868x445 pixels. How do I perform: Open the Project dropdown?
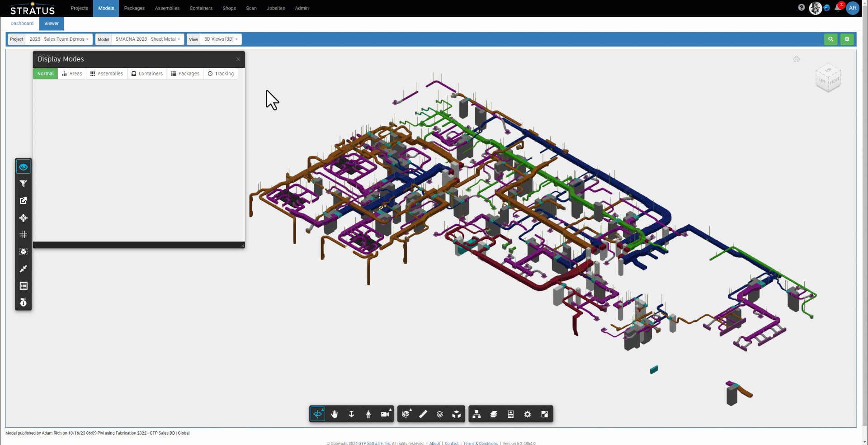click(x=59, y=39)
